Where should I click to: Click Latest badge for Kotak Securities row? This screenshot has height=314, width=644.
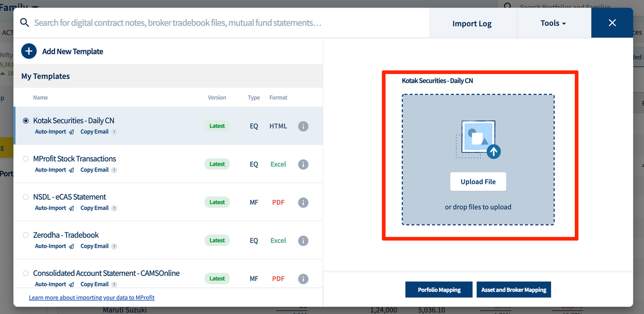click(217, 126)
